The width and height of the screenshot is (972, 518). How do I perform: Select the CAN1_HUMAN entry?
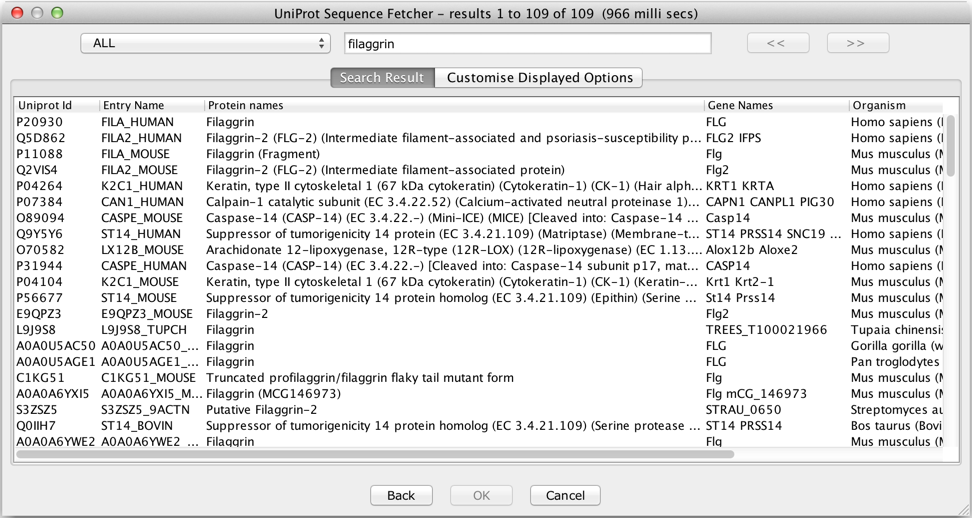[142, 202]
